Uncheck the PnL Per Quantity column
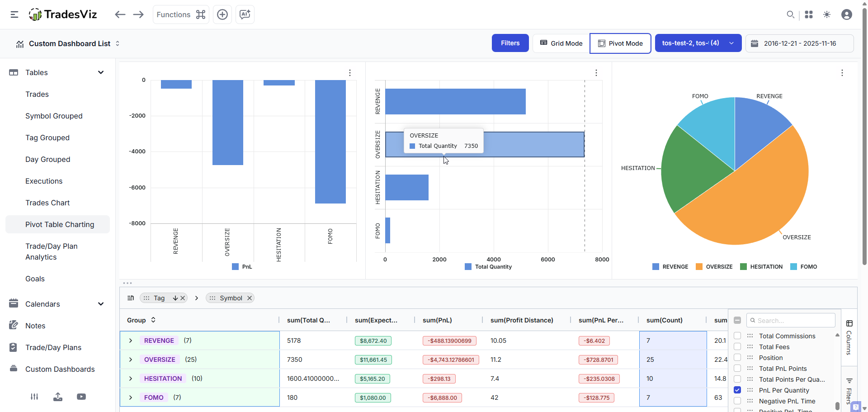Viewport: 868px width, 412px height. (x=738, y=390)
